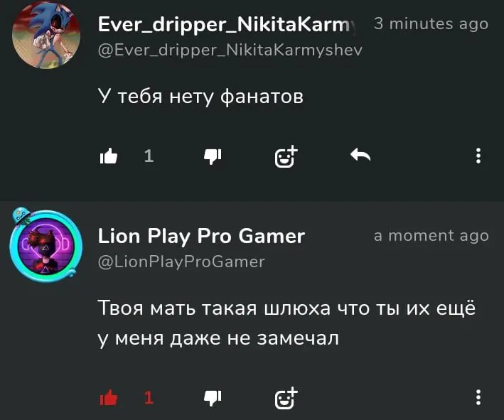The image size is (504, 420).
Task: Open three-dot menu for Lion Play's comment
Action: pyautogui.click(x=478, y=397)
